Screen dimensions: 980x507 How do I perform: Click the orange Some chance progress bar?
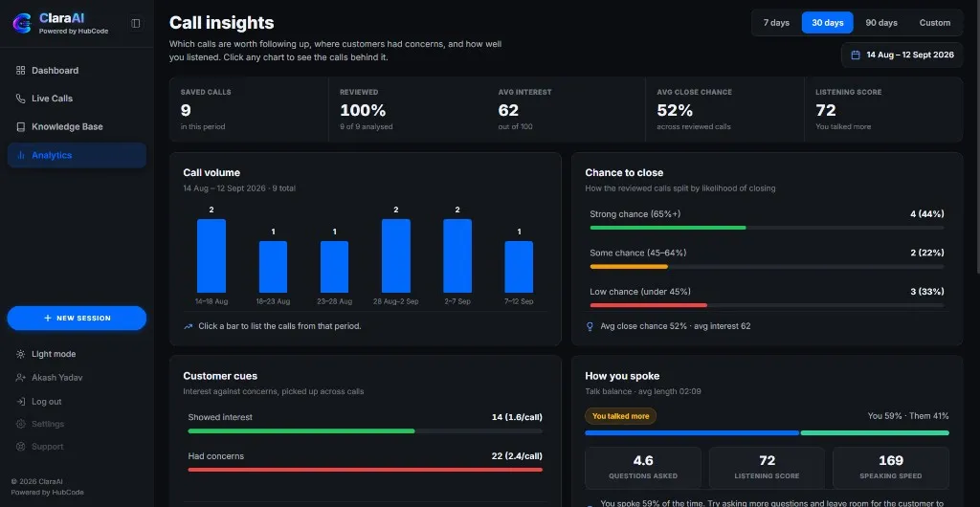629,267
